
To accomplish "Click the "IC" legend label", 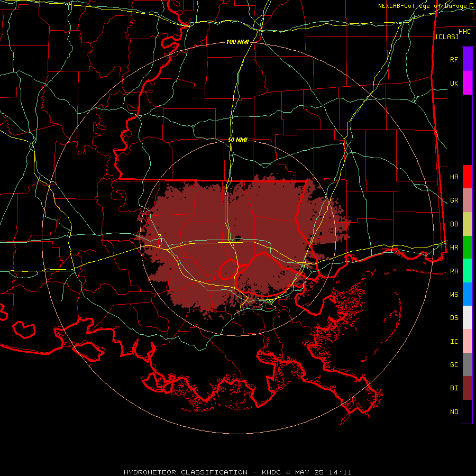I will pyautogui.click(x=454, y=342).
